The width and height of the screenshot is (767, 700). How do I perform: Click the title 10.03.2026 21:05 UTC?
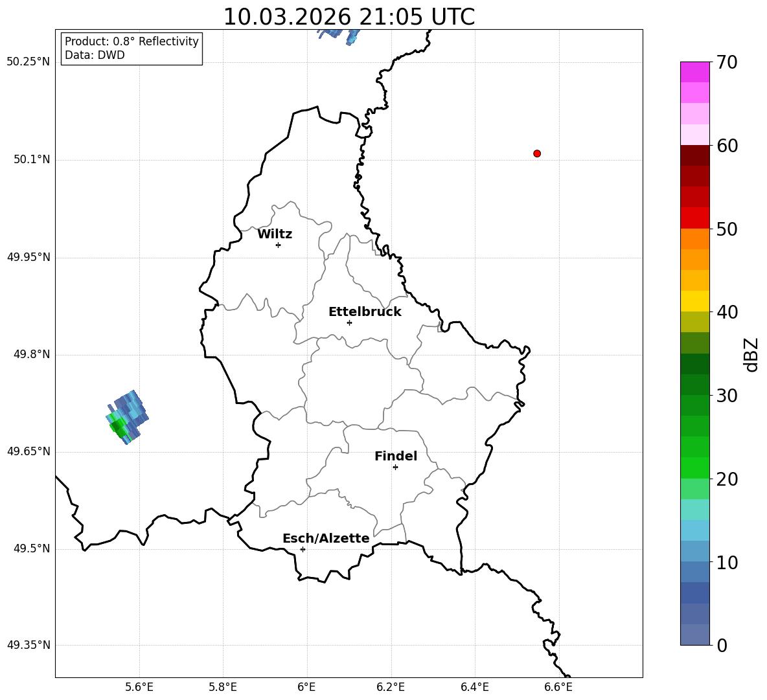(x=349, y=17)
